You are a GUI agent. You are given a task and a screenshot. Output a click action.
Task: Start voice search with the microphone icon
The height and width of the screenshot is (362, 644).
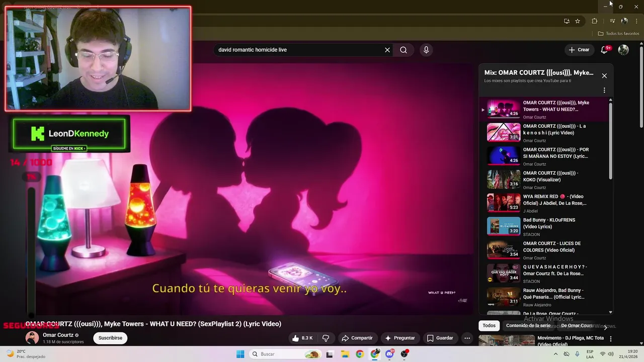[426, 50]
